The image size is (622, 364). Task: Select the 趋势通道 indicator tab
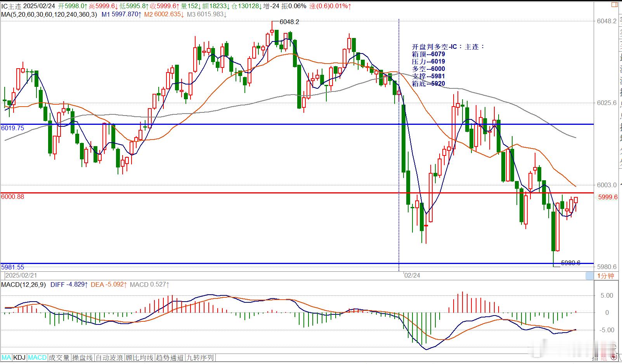[x=170, y=357]
